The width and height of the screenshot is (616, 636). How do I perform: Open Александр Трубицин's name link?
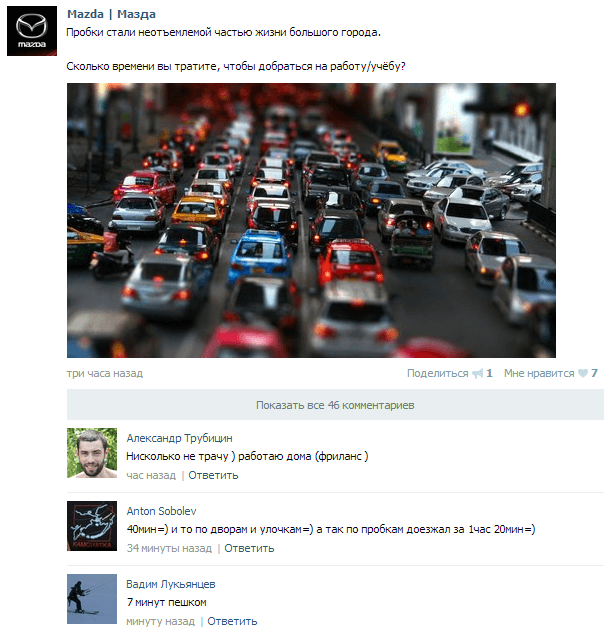click(179, 438)
